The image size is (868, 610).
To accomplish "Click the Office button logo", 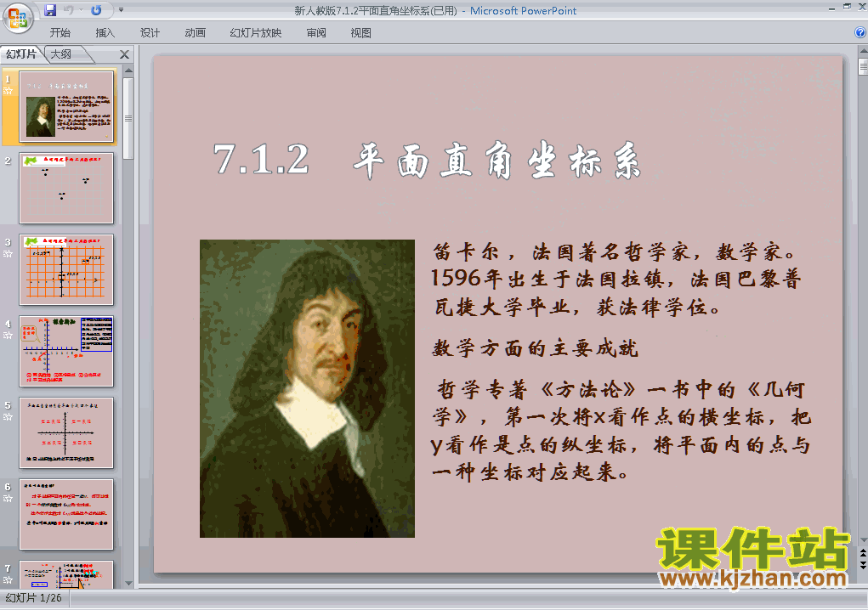I will 18,18.
